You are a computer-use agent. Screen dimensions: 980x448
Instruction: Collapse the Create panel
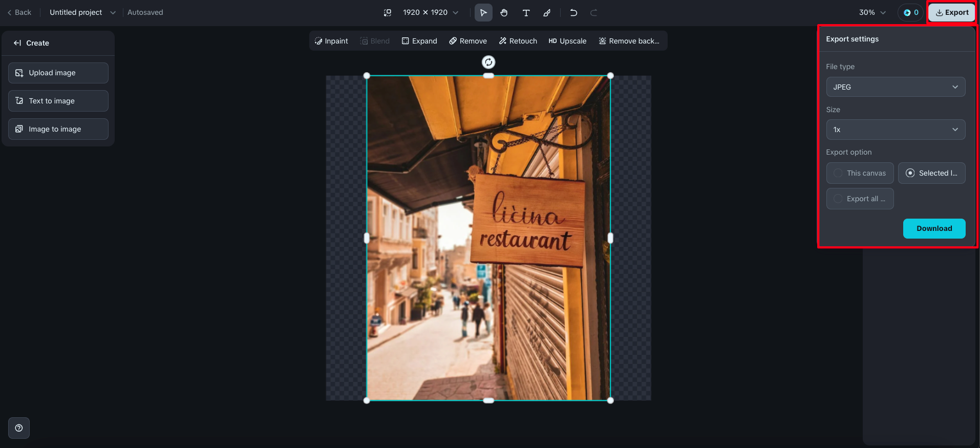(x=17, y=43)
